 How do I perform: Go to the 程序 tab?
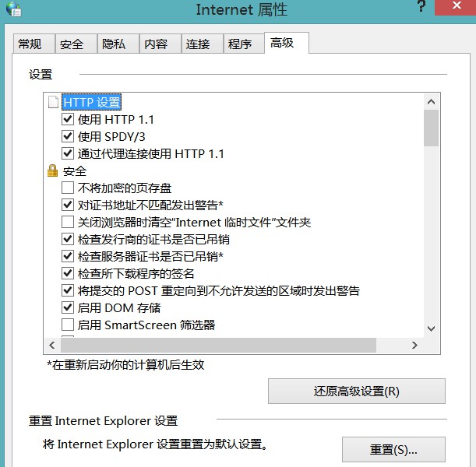point(244,44)
